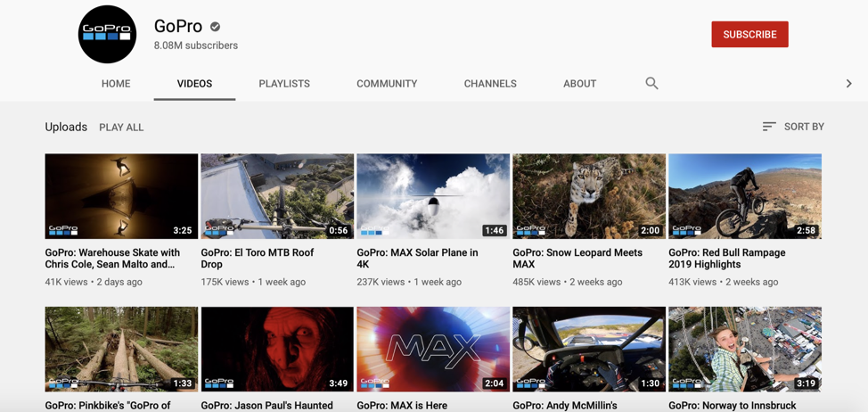Click the "413K views • 2 weeks ago" text
The image size is (868, 412).
pos(724,282)
